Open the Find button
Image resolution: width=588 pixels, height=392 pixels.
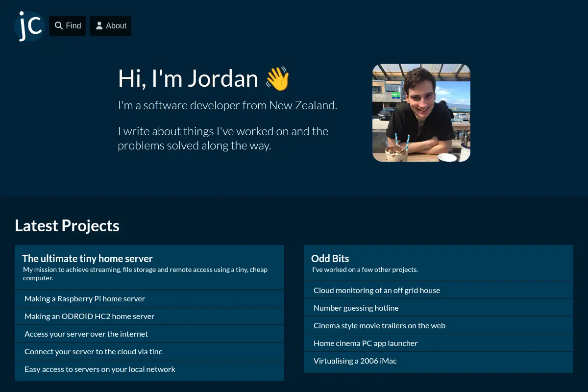[68, 26]
